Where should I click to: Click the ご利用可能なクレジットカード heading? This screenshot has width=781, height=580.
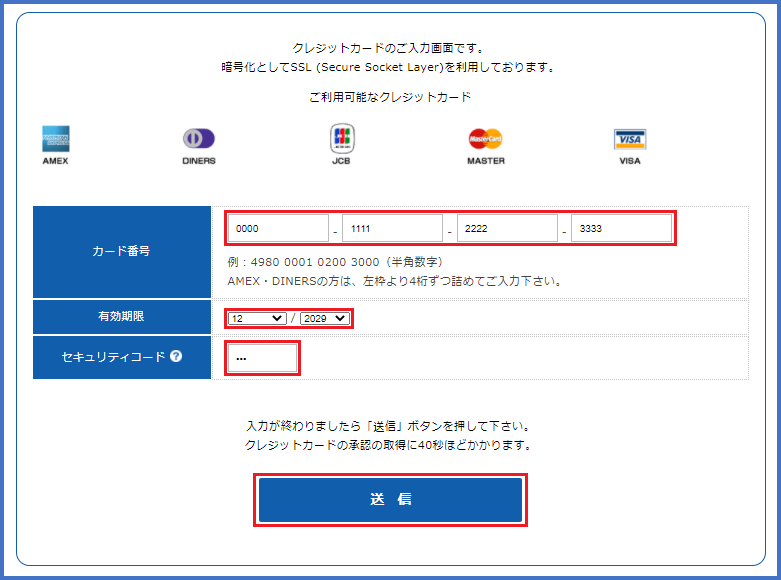coord(390,97)
